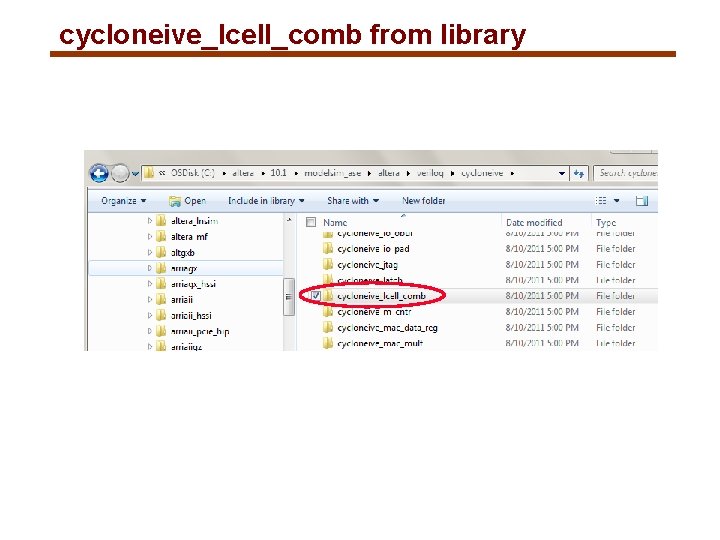Go back with the Explorer back arrow
The height and width of the screenshot is (540, 720).
click(x=99, y=174)
